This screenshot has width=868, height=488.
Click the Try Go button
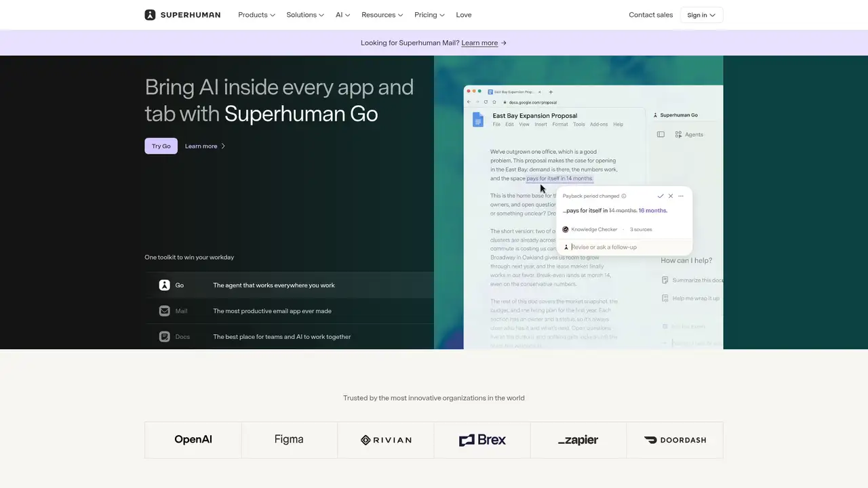[x=161, y=146]
